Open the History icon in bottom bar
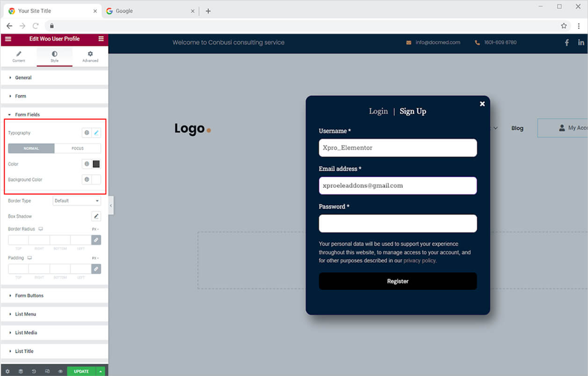This screenshot has width=588, height=376. click(x=34, y=371)
